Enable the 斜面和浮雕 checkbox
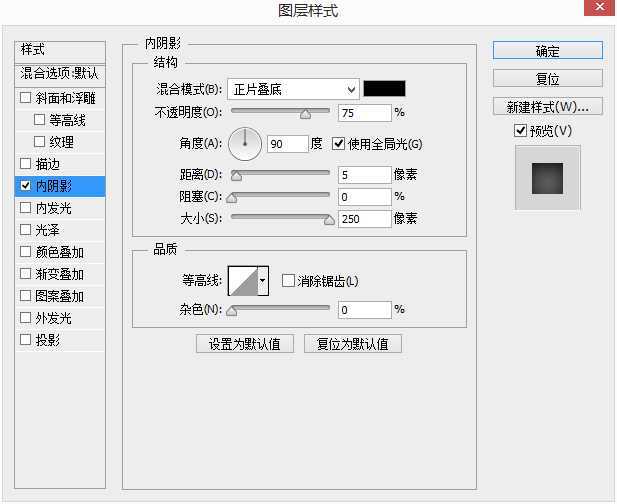This screenshot has width=617, height=504. [x=26, y=98]
